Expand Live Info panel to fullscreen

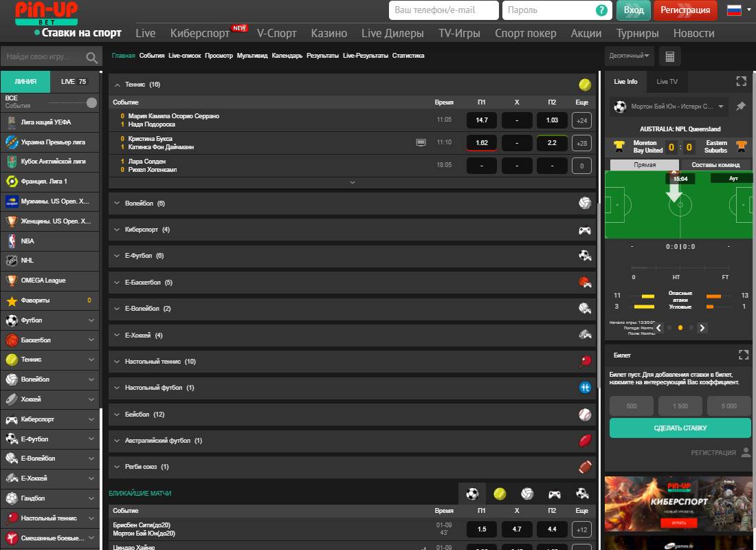[x=741, y=81]
